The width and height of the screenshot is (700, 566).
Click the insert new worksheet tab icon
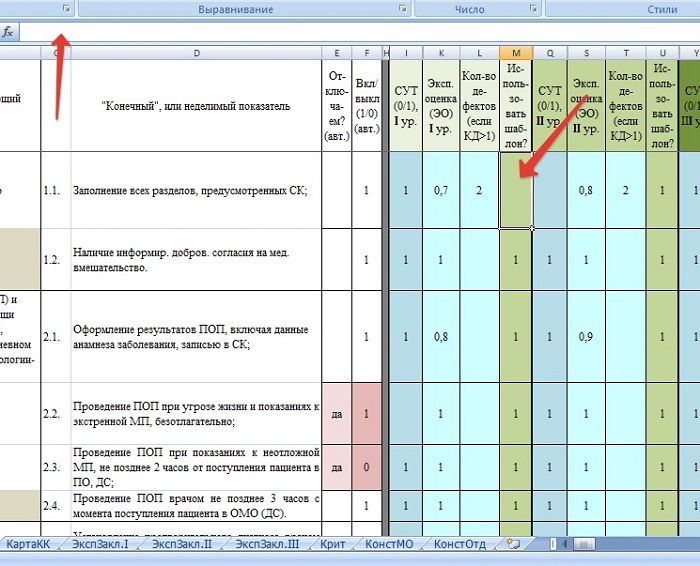(x=513, y=544)
